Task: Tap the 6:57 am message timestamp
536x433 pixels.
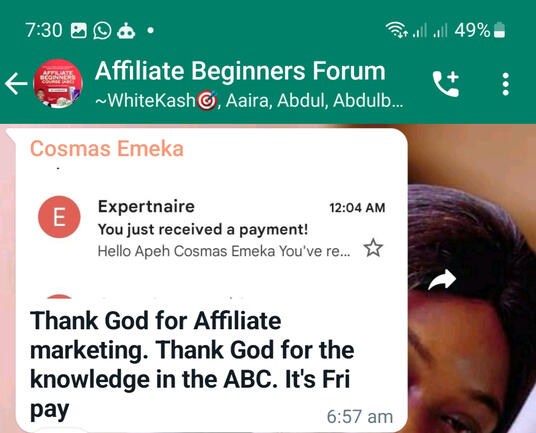Action: pos(360,417)
